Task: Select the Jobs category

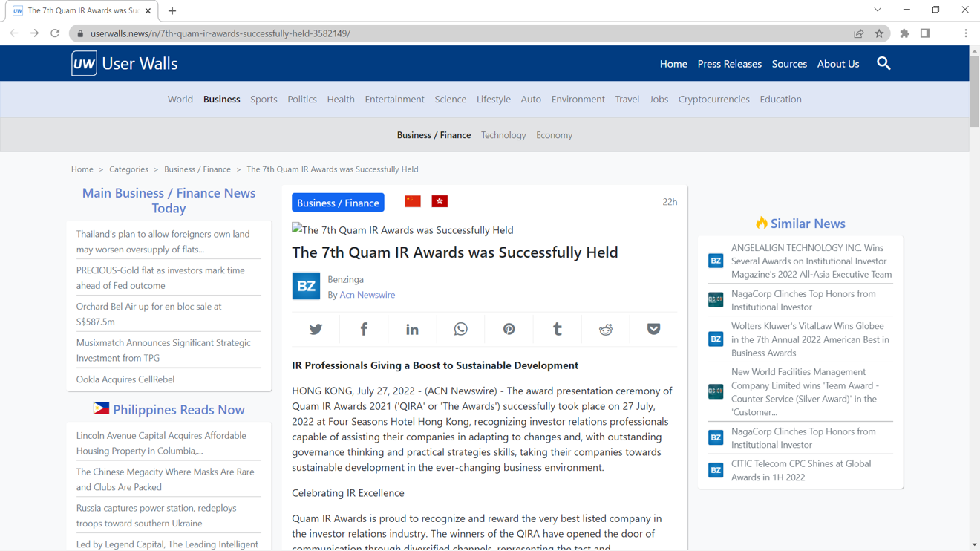Action: 659,99
